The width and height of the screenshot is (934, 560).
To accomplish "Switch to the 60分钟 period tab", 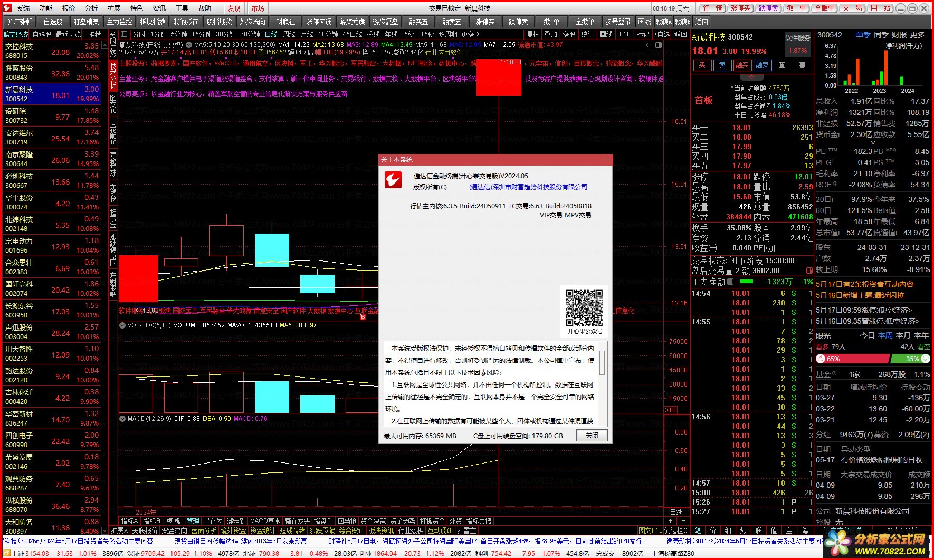I will (250, 34).
